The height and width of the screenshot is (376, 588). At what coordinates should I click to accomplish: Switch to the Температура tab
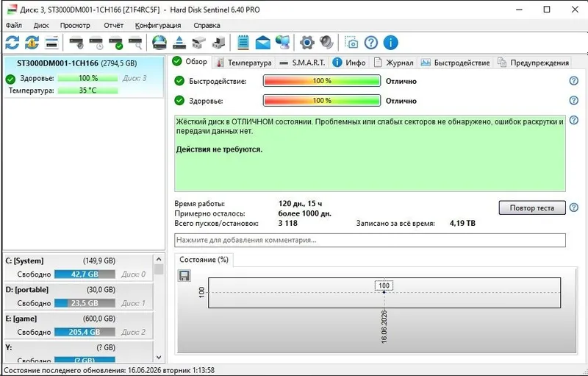244,63
